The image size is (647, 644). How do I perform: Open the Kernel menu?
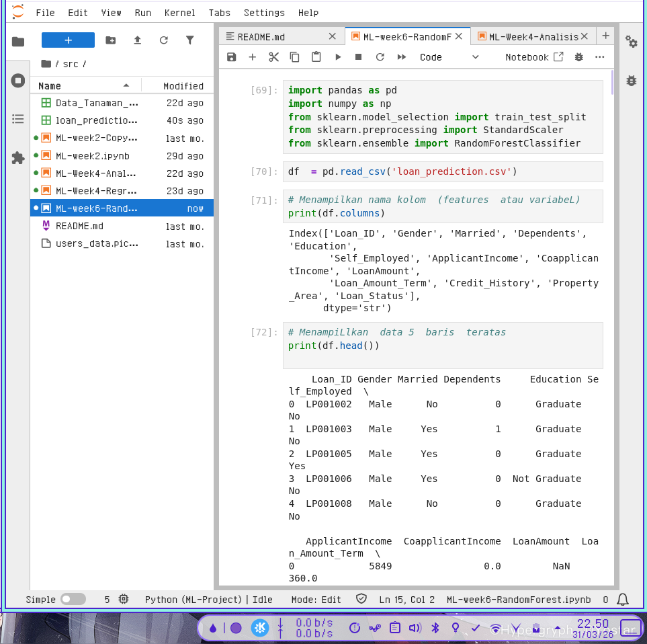(179, 13)
